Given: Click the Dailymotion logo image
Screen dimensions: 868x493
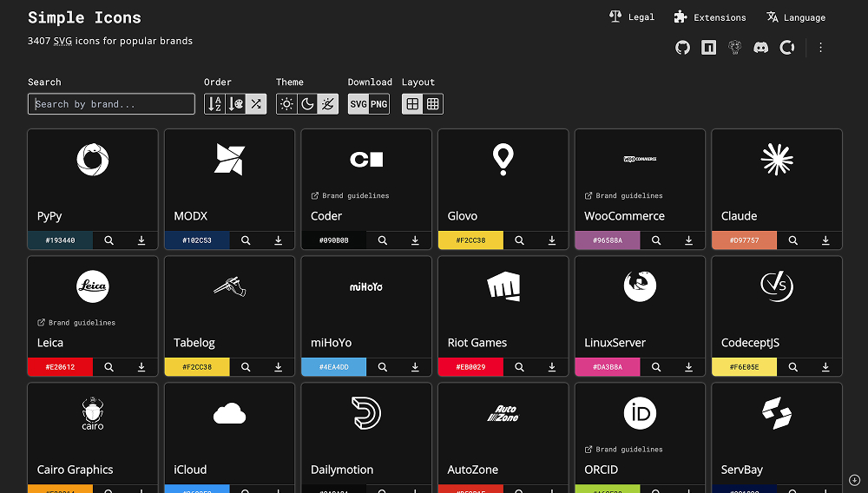Looking at the screenshot, I should (366, 413).
